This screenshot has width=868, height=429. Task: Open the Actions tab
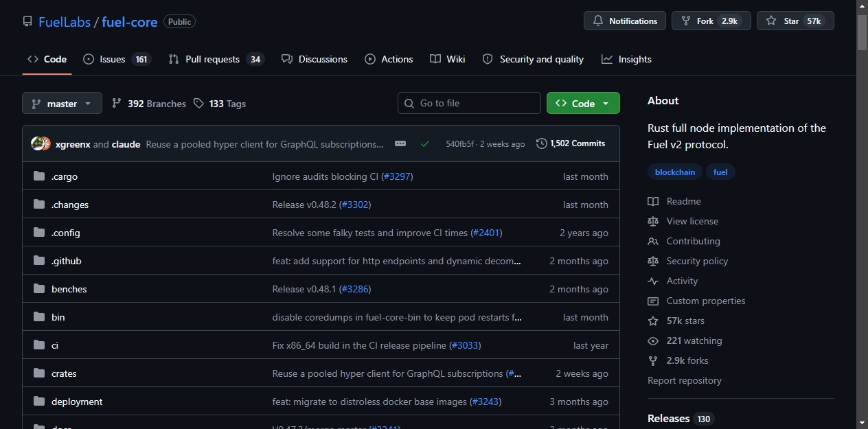(x=389, y=59)
